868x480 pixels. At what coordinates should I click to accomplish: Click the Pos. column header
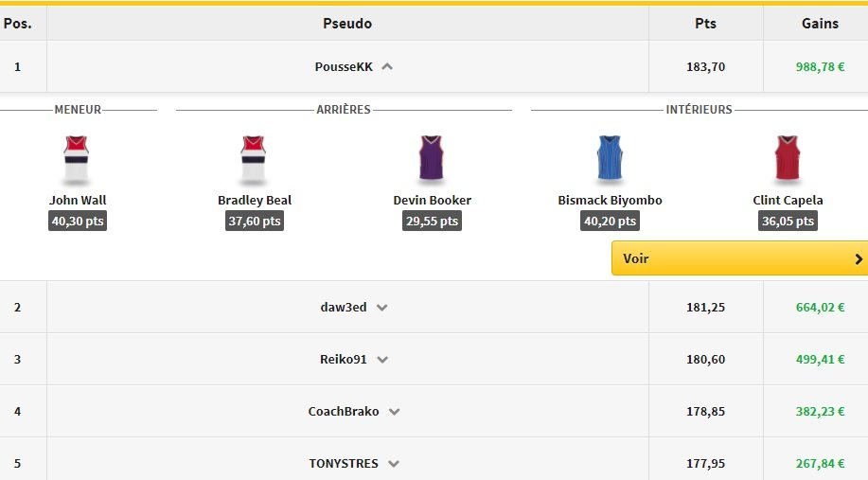(18, 24)
